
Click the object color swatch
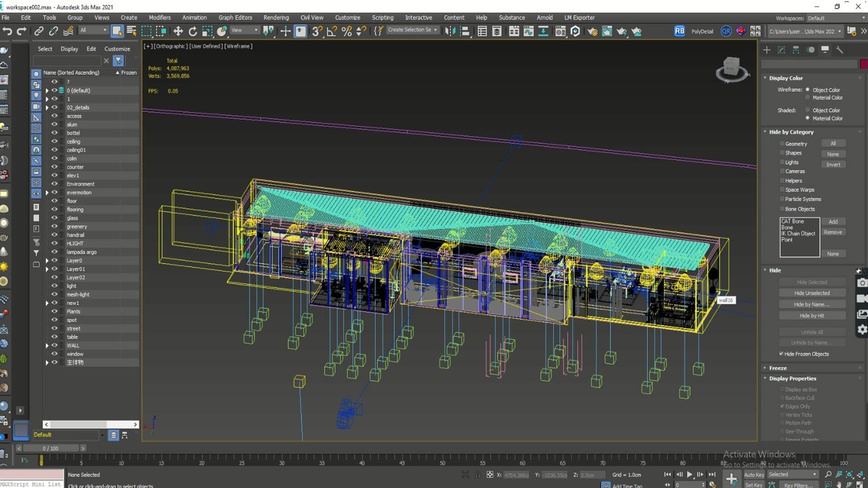pos(863,64)
